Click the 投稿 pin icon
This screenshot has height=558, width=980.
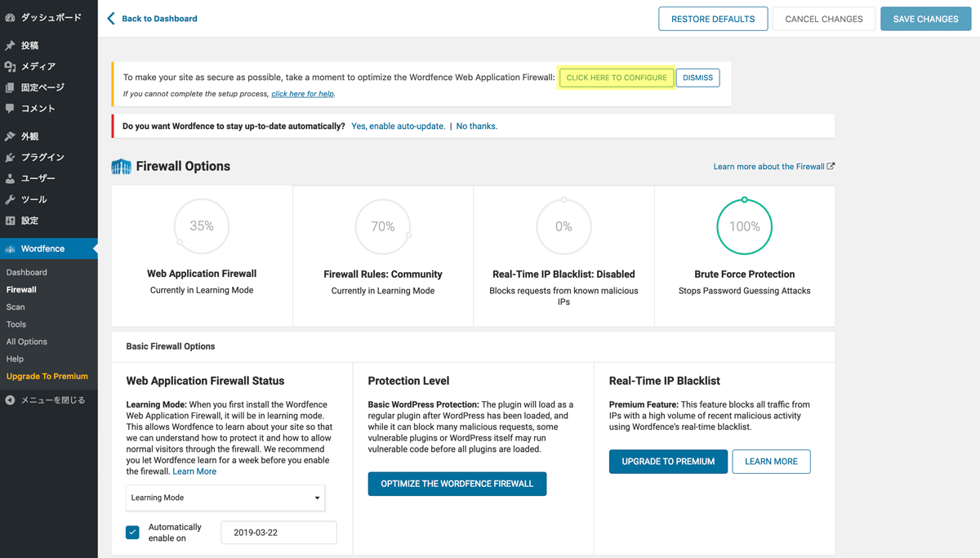10,45
